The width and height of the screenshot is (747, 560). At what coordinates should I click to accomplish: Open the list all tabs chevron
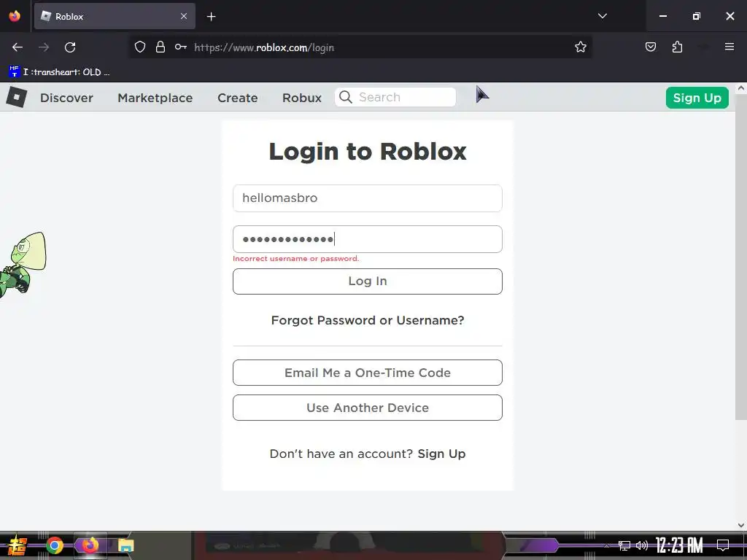602,16
